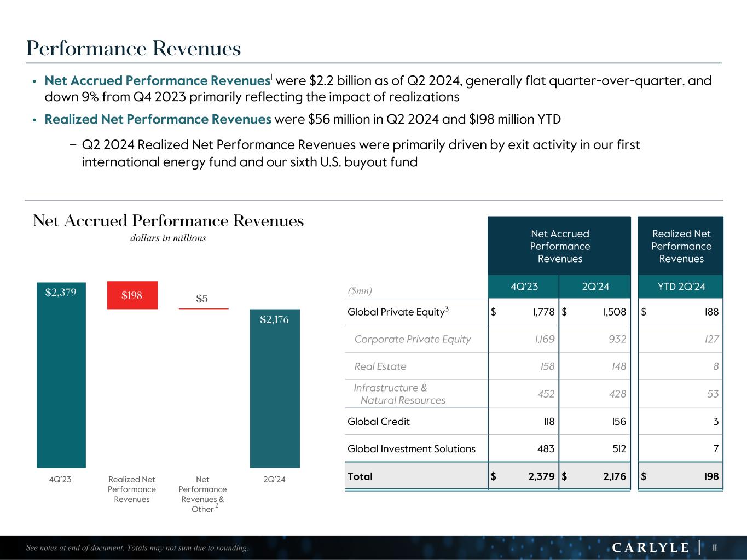Click the Total row label in the table
The height and width of the screenshot is (560, 747).
coord(360,476)
